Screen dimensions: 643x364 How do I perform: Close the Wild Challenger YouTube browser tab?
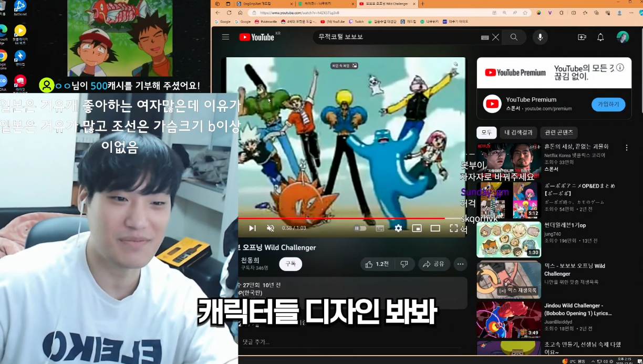tap(414, 4)
